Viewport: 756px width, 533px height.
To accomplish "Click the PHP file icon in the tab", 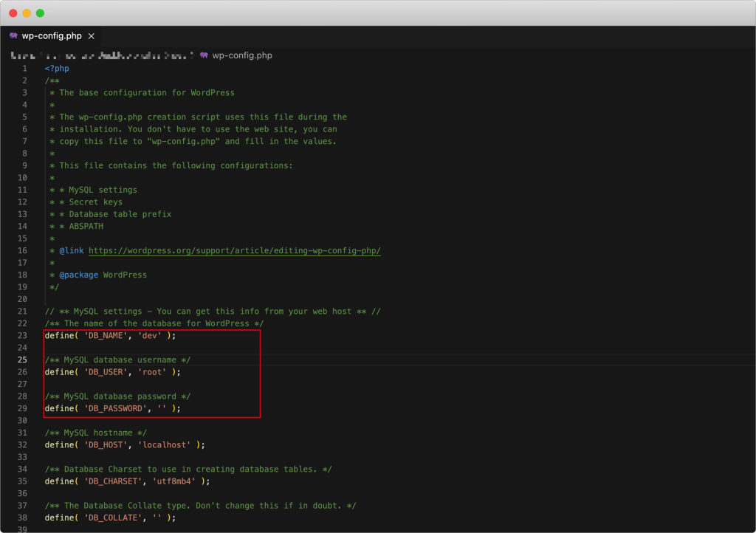I will point(13,36).
